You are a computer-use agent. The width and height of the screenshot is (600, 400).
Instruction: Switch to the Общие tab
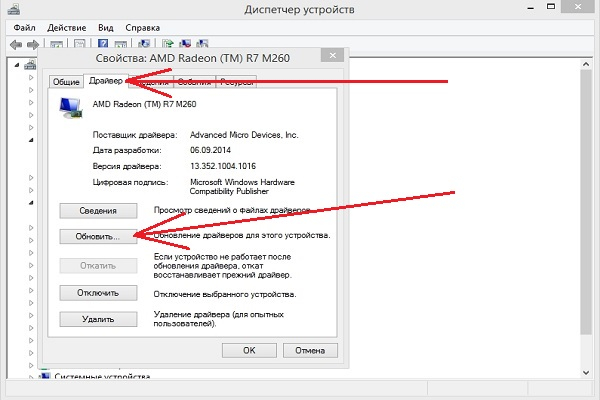[x=66, y=82]
